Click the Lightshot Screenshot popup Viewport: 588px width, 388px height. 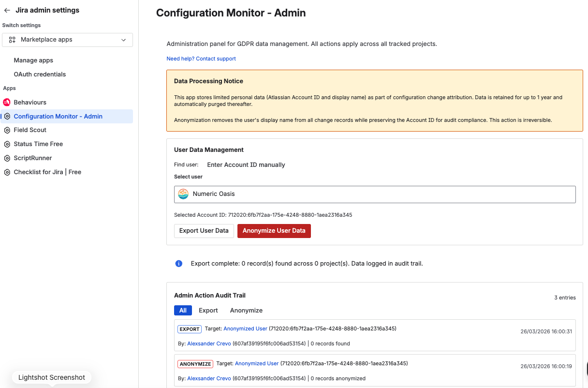(x=51, y=377)
